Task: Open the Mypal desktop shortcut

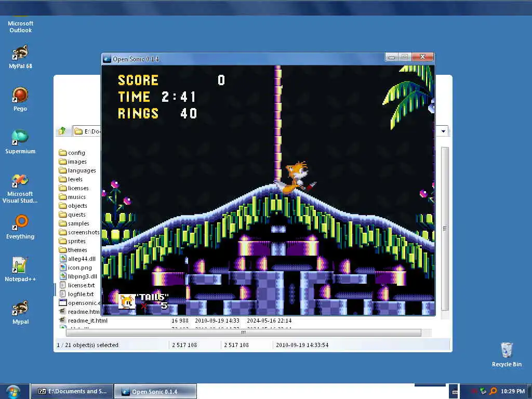Action: (20, 312)
